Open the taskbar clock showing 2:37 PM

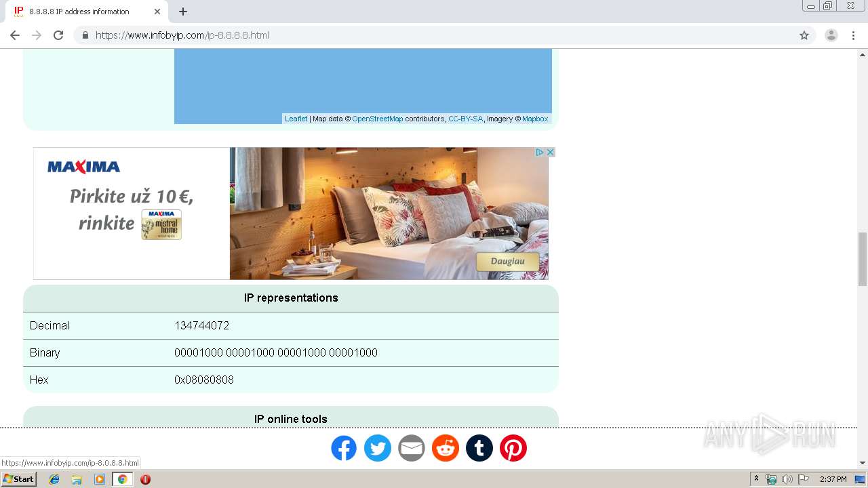pos(833,479)
